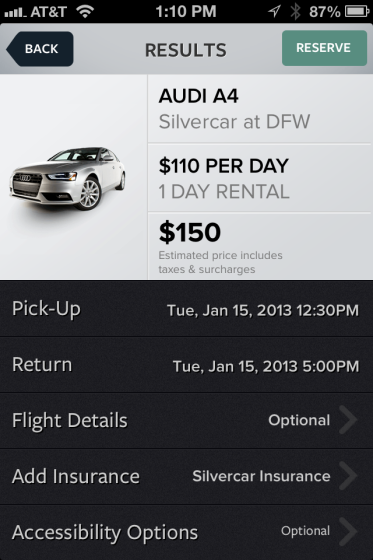Tap the battery icon in status bar

click(357, 11)
